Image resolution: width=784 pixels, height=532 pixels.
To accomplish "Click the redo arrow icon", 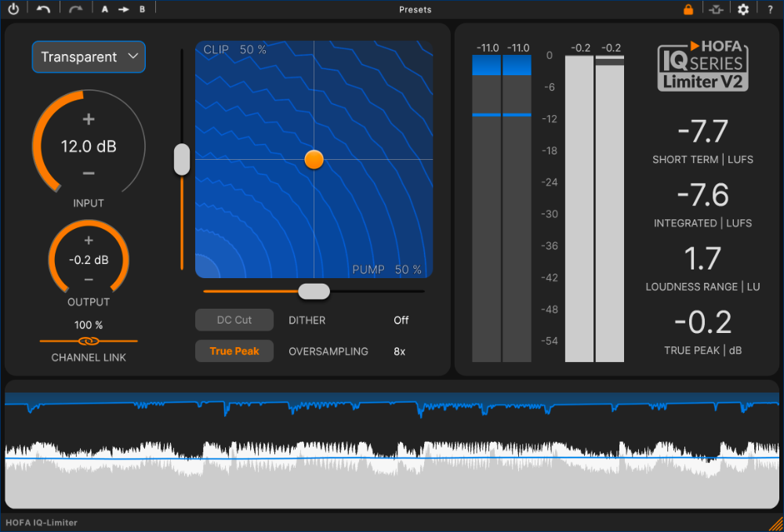I will (75, 9).
